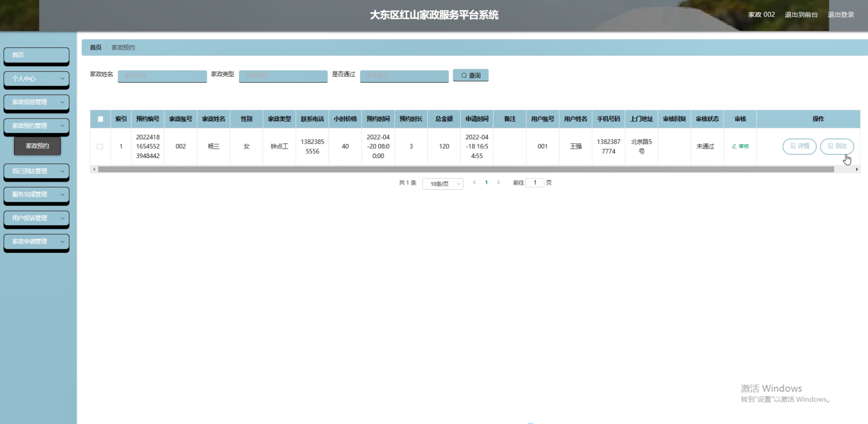Click the 家政预约 breadcrumb text
The height and width of the screenshot is (424, 868).
[x=123, y=48]
